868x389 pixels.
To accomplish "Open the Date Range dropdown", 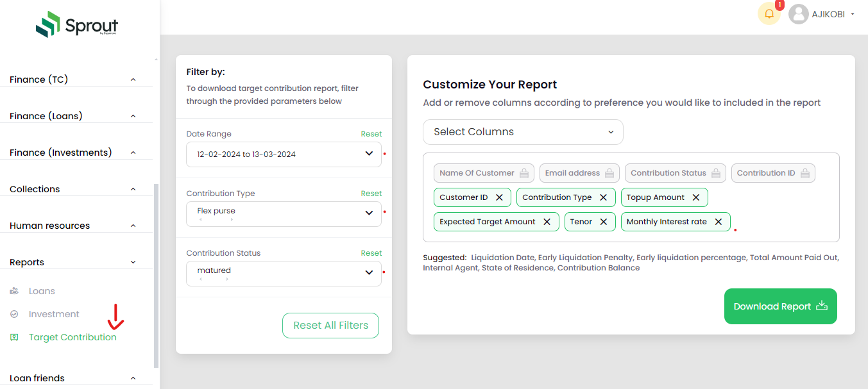I will pyautogui.click(x=284, y=154).
